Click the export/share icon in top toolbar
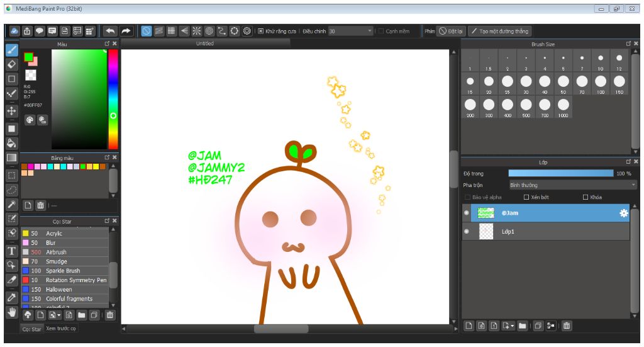 (27, 31)
